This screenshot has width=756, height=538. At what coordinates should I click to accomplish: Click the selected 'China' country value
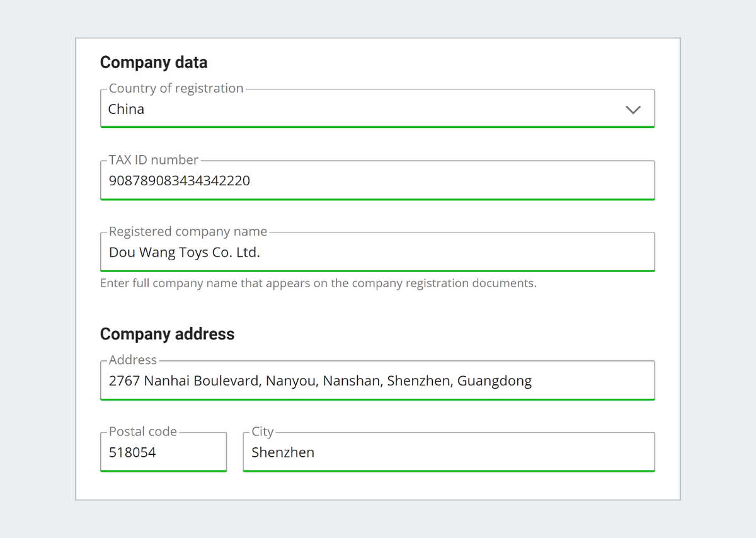pyautogui.click(x=126, y=109)
